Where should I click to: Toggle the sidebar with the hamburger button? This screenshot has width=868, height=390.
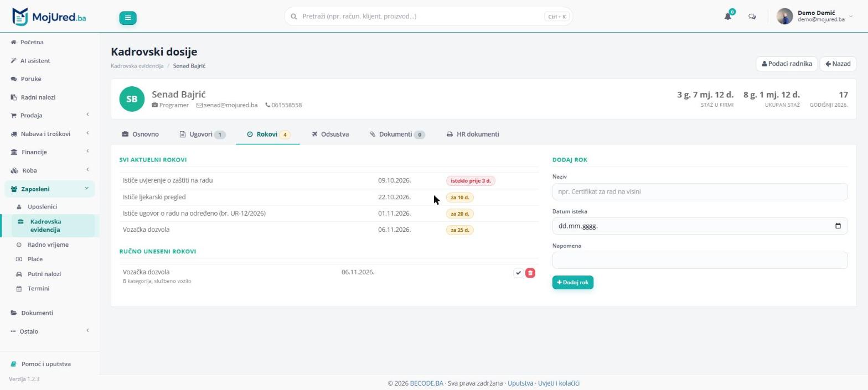(128, 18)
